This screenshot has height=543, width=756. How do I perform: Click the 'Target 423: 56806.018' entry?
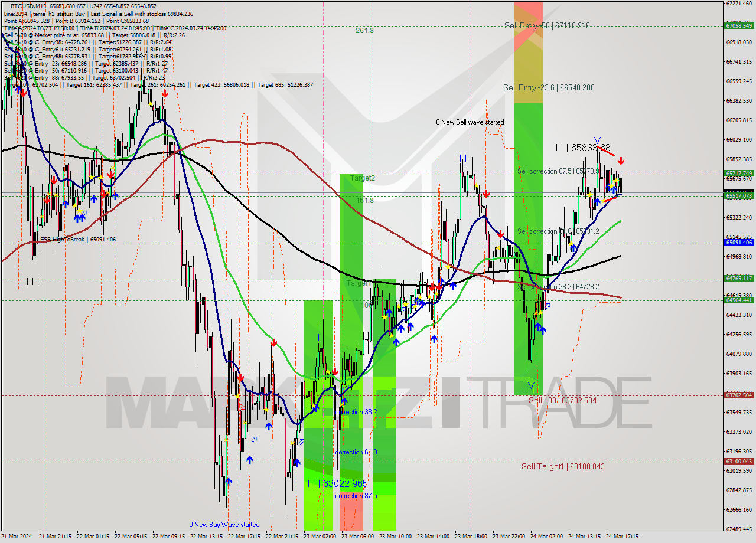coord(221,84)
